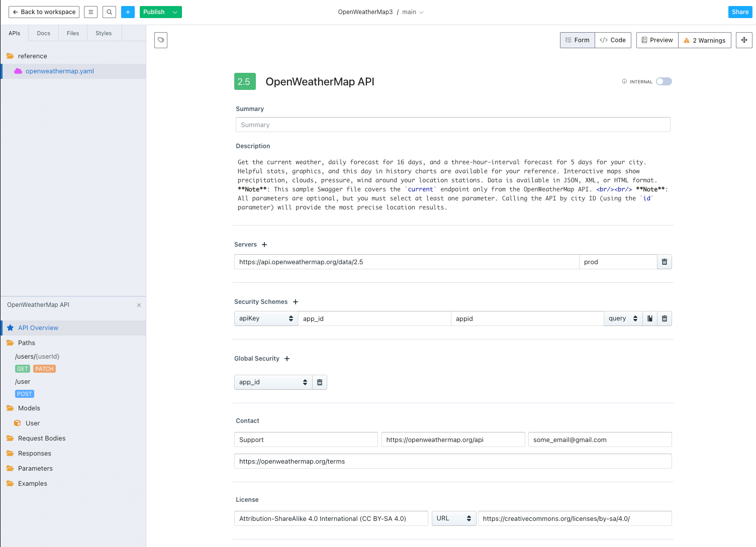Delete the prod server entry

tap(665, 262)
